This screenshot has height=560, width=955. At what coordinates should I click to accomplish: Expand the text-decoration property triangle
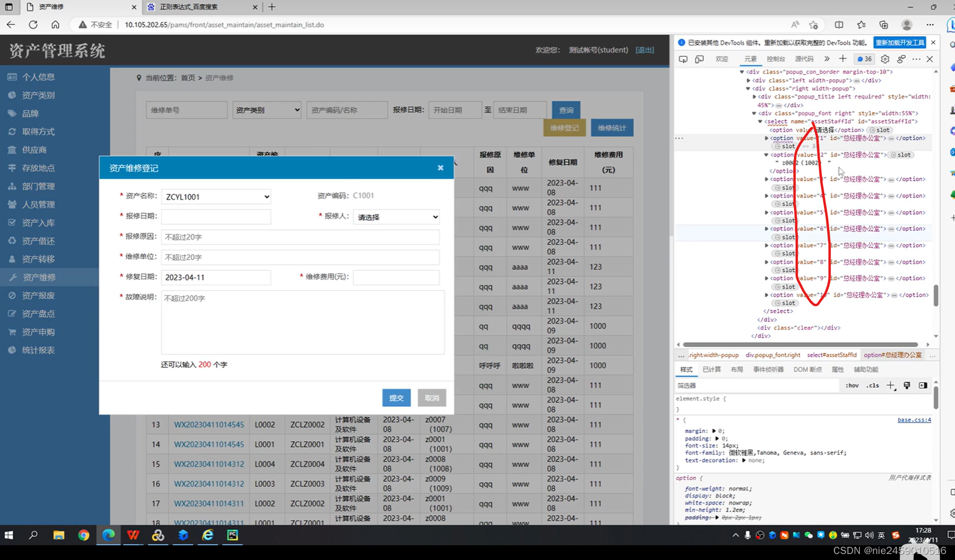tap(744, 460)
